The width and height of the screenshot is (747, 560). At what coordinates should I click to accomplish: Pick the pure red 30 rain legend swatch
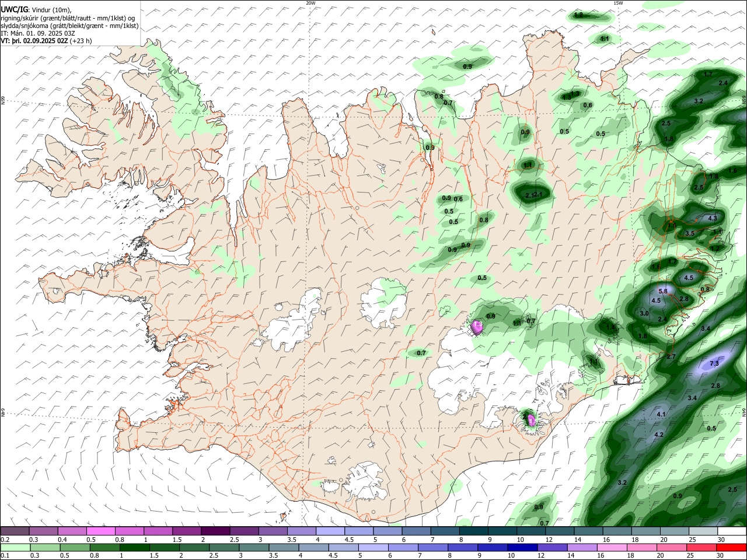pyautogui.click(x=732, y=547)
